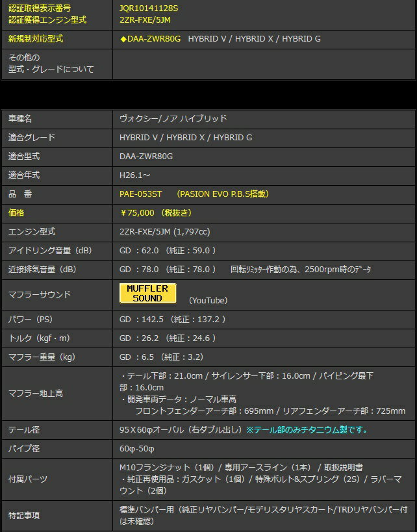The height and width of the screenshot is (532, 417).
Task: Open the YouTube link text
Action: tap(208, 300)
